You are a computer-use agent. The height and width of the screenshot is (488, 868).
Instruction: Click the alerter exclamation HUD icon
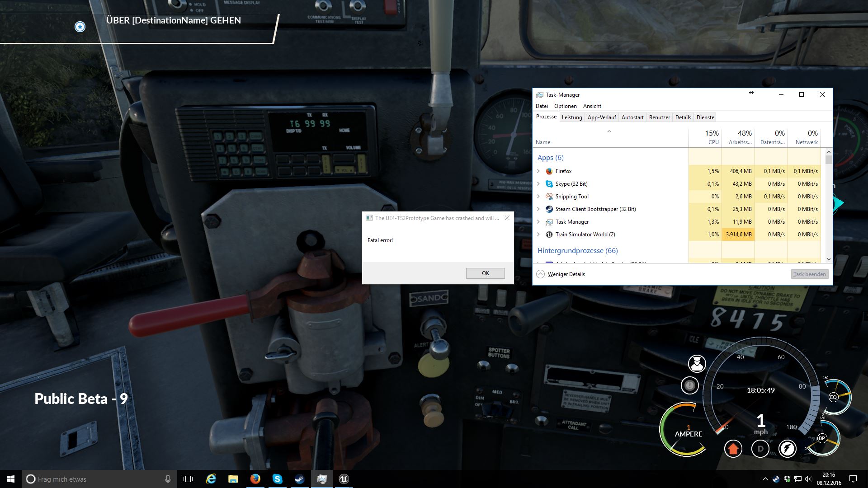coord(689,385)
